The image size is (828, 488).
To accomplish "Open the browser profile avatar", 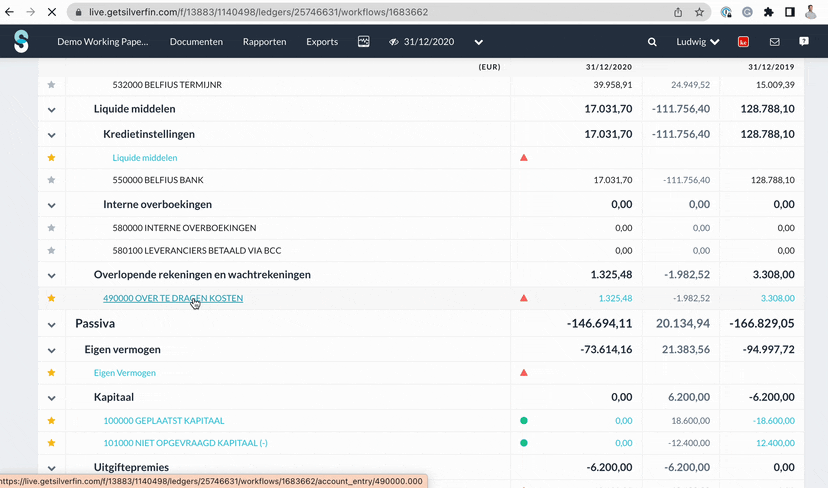I will [x=811, y=12].
